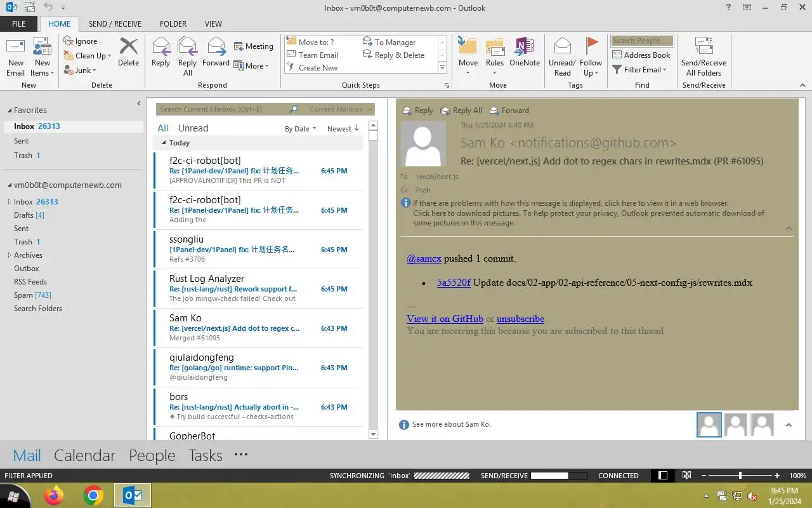
Task: Click Reply in the reading pane header
Action: point(418,110)
